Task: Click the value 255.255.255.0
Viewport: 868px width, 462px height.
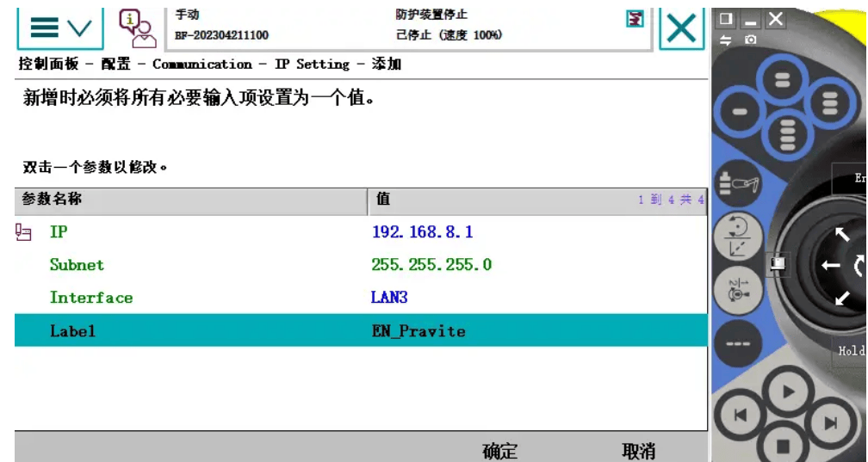Action: coord(431,264)
